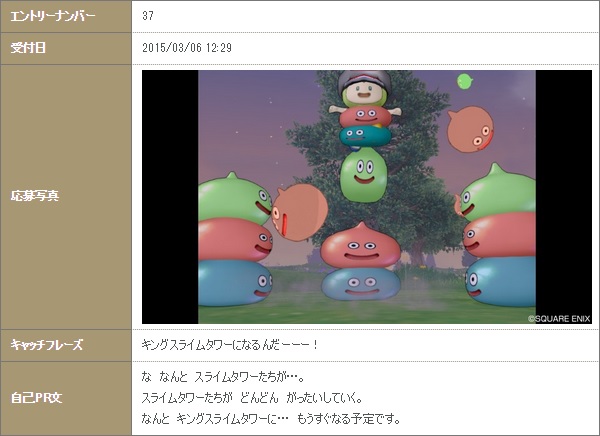Image resolution: width=600 pixels, height=436 pixels.
Task: Click the line ending もうすぐなる予定です。
Action: (271, 419)
